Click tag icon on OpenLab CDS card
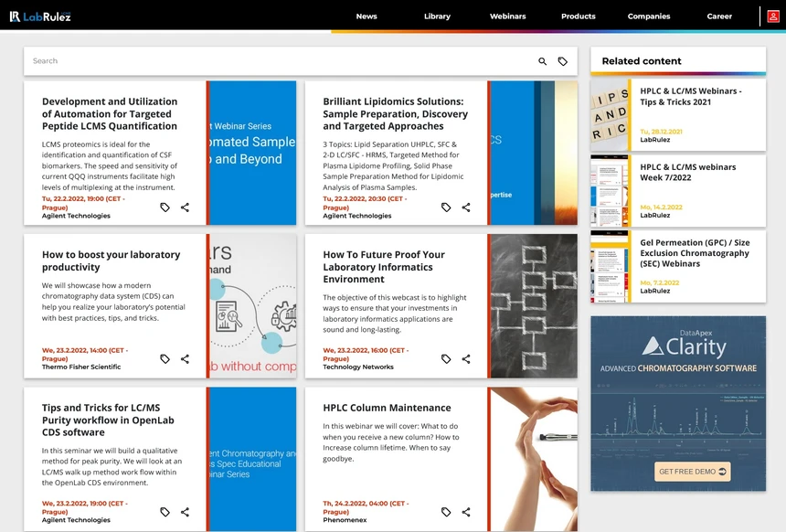Screen dimensions: 786x532 point(165,512)
